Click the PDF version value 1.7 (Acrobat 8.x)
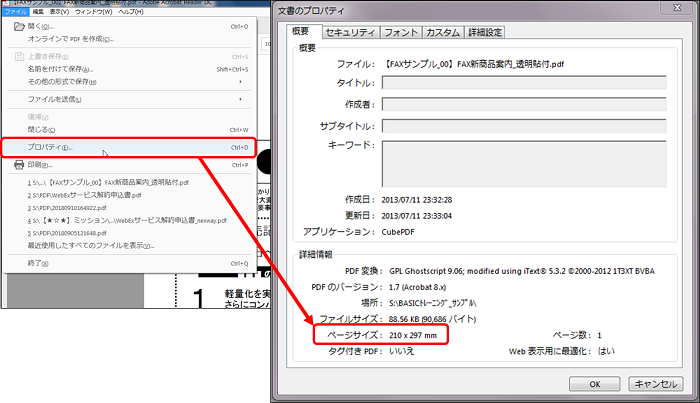The image size is (700, 403). coord(417,287)
